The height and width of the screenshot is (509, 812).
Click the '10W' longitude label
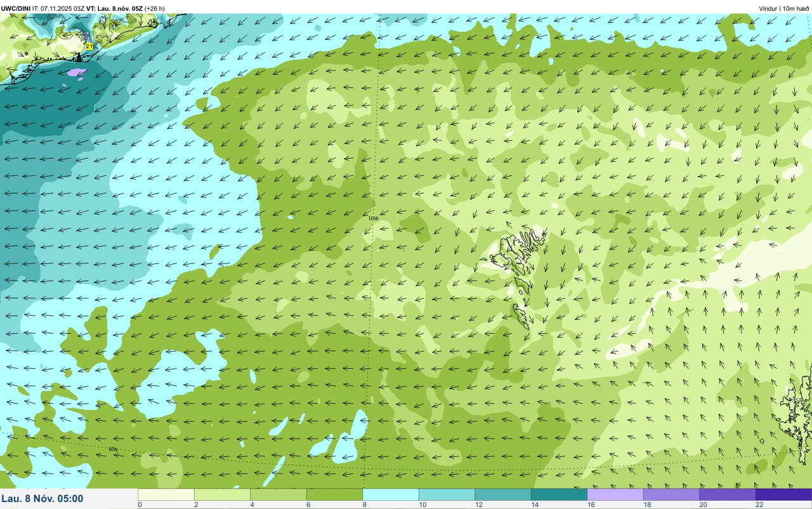[373, 218]
